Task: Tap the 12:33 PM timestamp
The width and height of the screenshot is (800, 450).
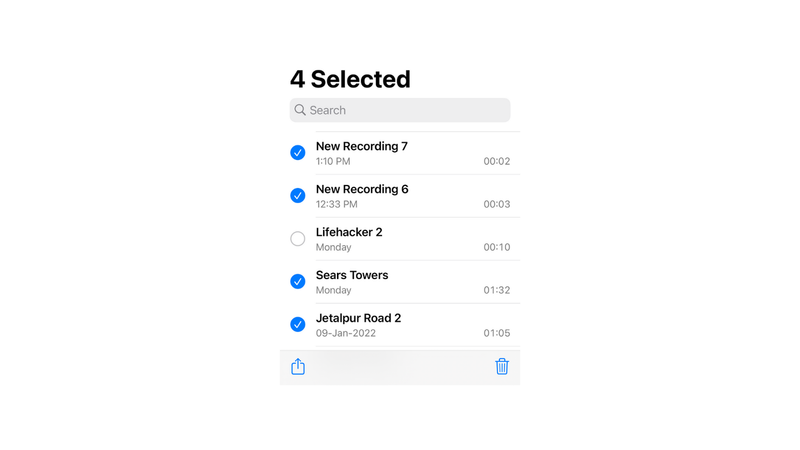Action: (337, 204)
